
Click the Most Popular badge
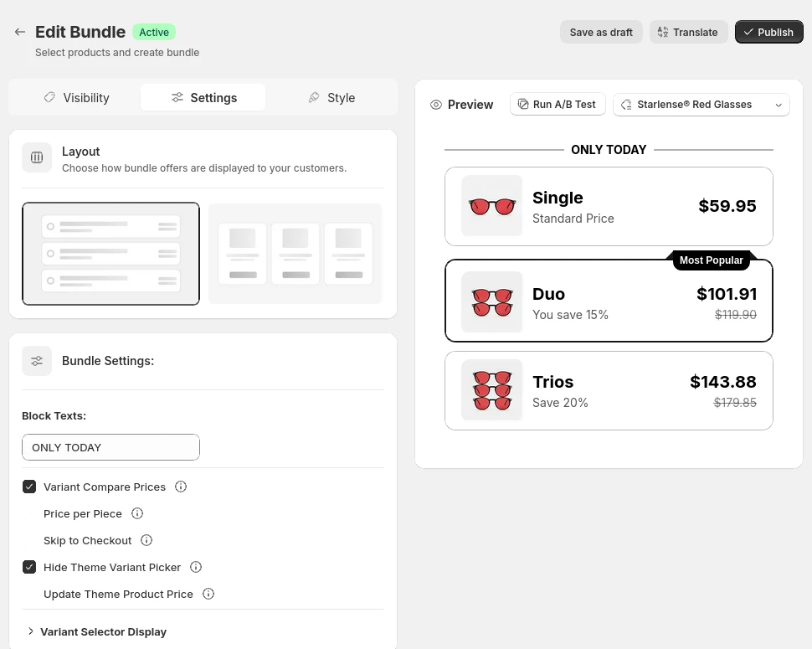click(x=711, y=260)
